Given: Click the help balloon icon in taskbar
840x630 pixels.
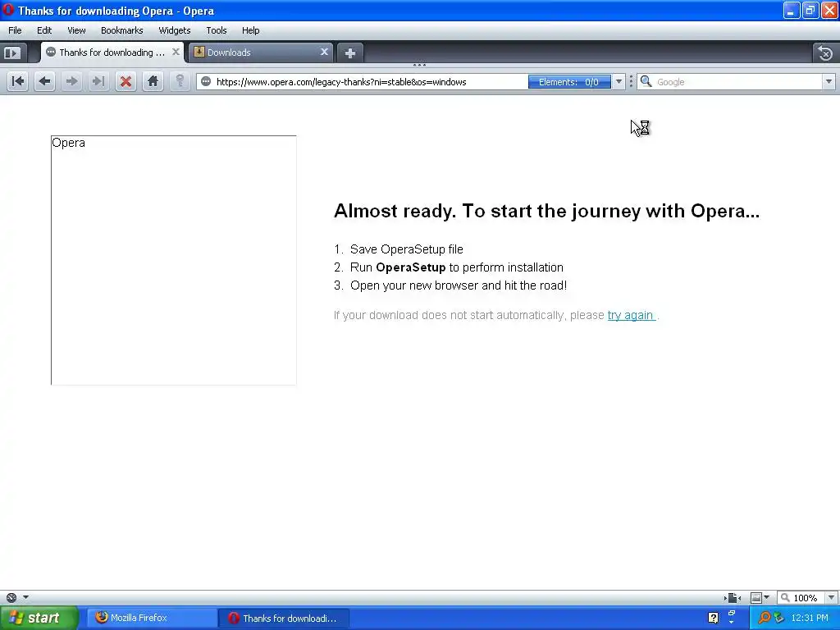Looking at the screenshot, I should [713, 618].
